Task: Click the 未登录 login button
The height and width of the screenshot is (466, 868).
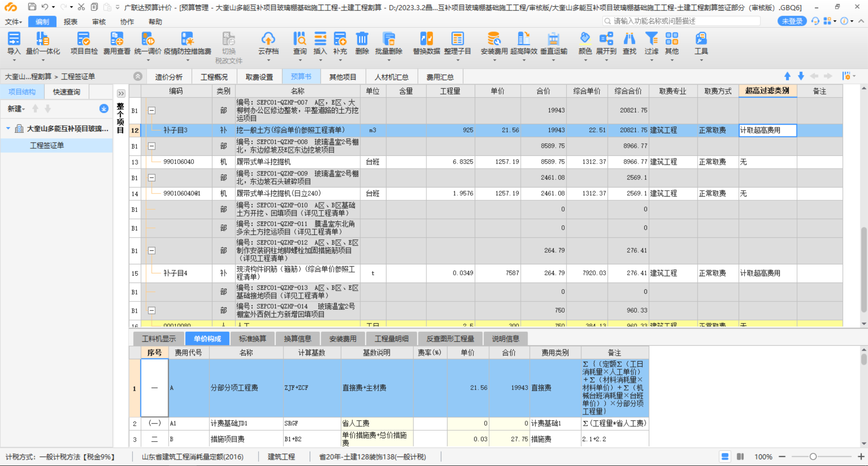Action: click(792, 21)
